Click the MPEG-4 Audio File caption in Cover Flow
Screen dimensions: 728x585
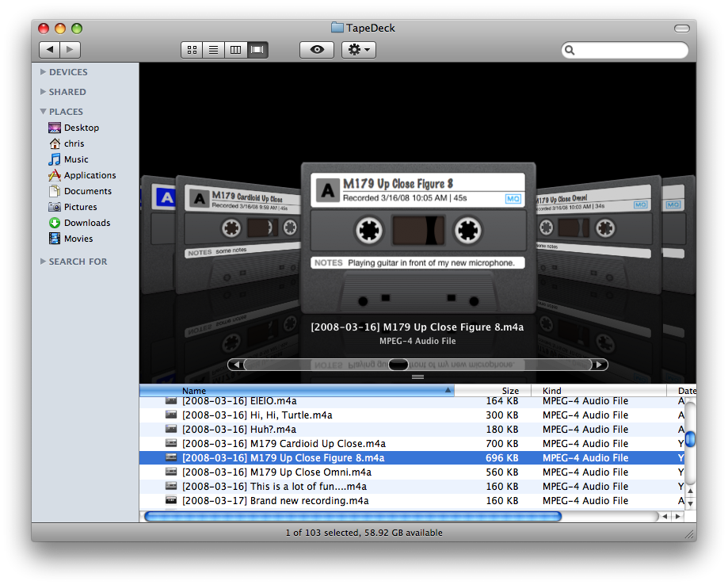417,341
